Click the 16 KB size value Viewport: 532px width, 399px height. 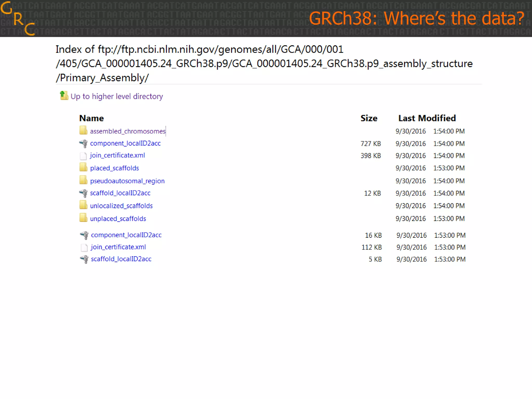[374, 235]
